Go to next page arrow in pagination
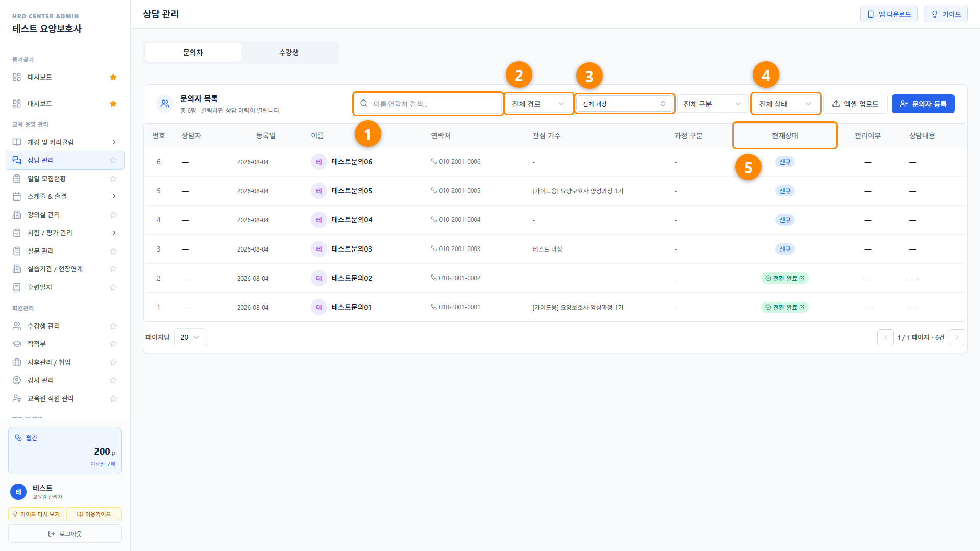This screenshot has height=551, width=980. 957,337
